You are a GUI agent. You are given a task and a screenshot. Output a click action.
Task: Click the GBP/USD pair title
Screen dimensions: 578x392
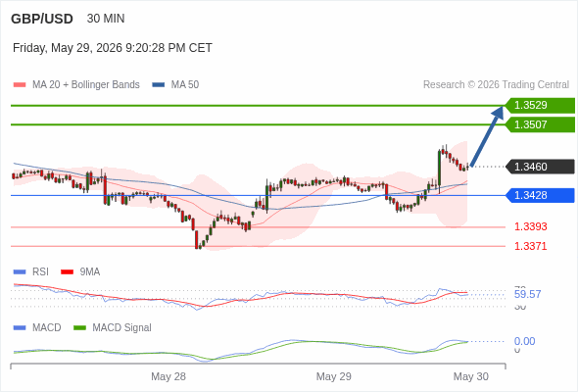pyautogui.click(x=42, y=19)
